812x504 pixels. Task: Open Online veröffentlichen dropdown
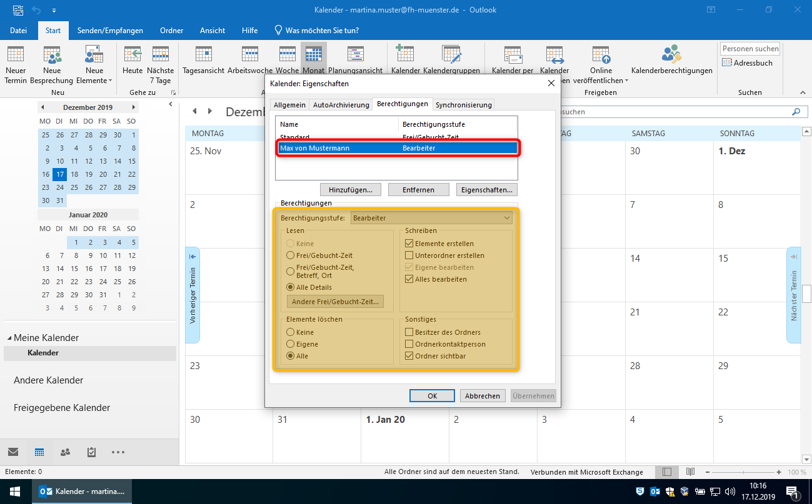tap(601, 65)
